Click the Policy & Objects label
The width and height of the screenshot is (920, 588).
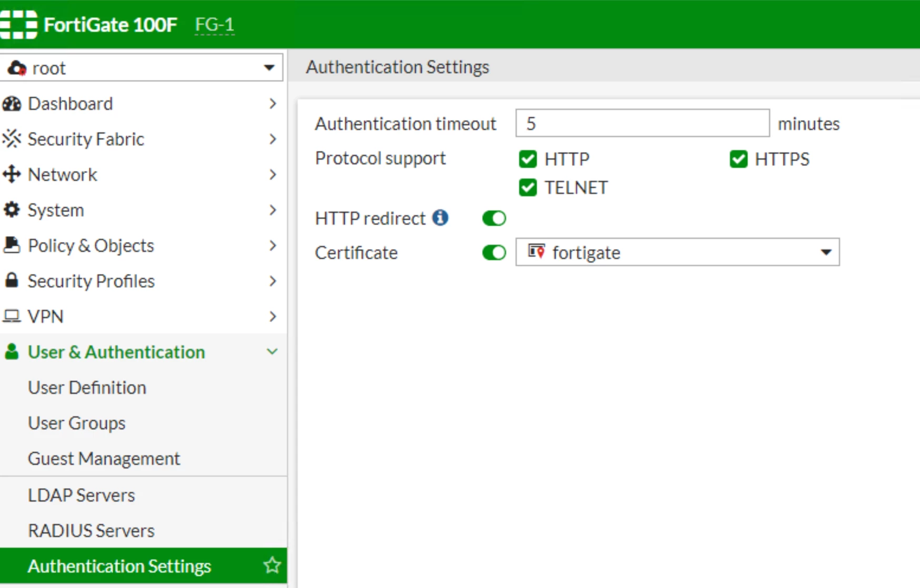[x=91, y=246]
